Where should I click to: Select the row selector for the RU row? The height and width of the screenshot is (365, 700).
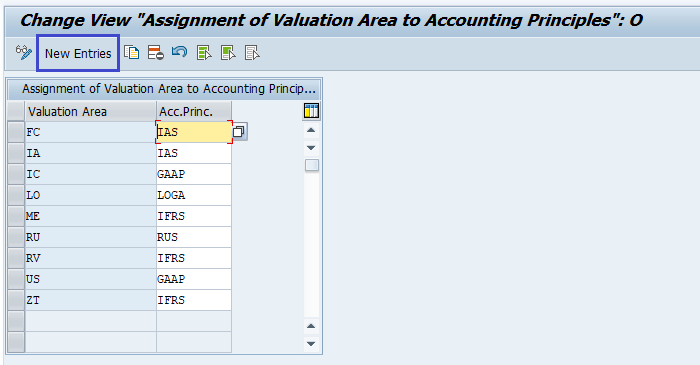coord(16,237)
